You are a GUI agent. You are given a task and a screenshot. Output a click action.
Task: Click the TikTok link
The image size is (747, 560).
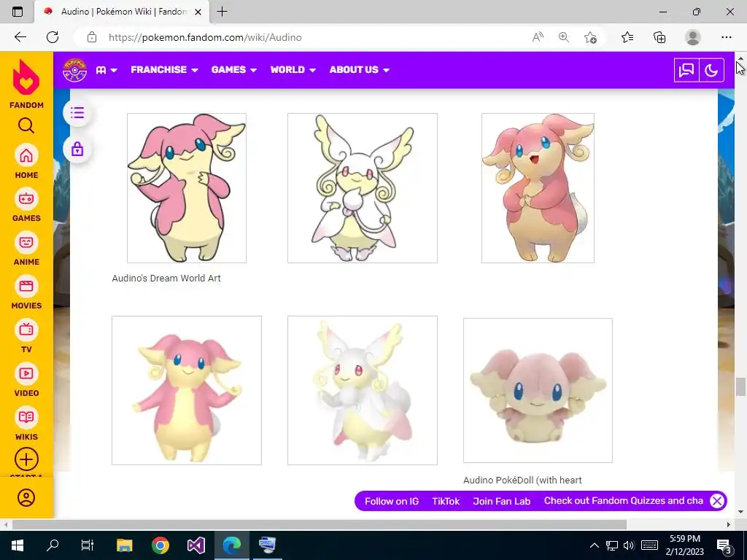pos(446,501)
